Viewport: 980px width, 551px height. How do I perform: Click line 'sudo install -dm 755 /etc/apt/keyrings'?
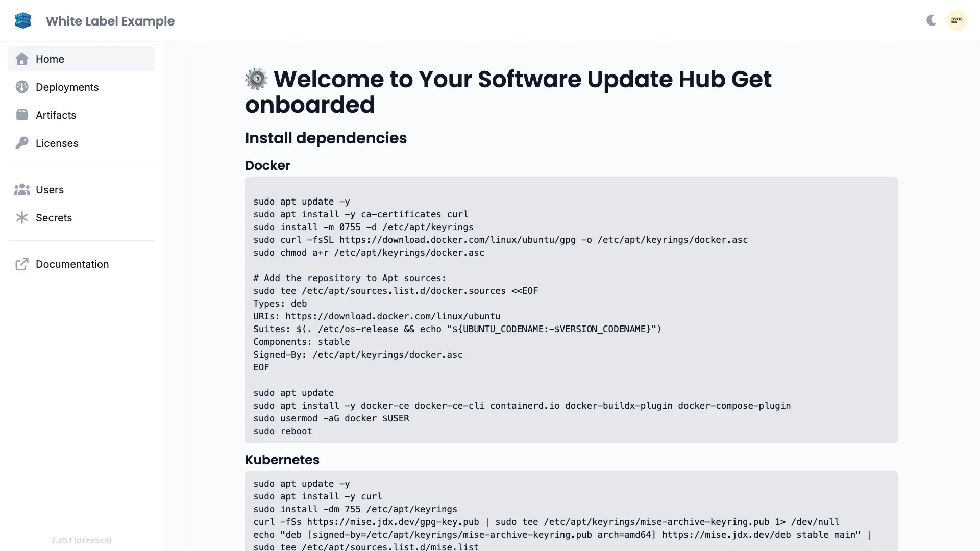tap(355, 509)
